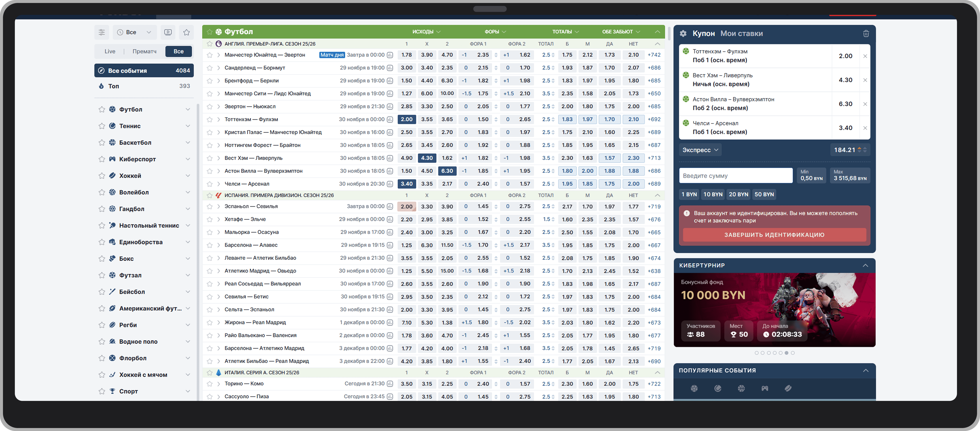980x431 pixels.
Task: Click favorites star button beside video filter
Action: pos(186,32)
